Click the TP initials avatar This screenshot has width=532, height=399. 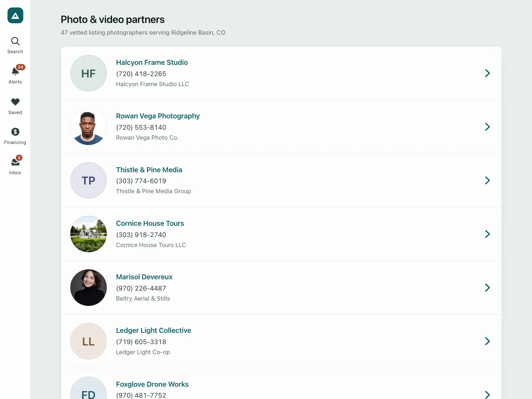pyautogui.click(x=88, y=180)
